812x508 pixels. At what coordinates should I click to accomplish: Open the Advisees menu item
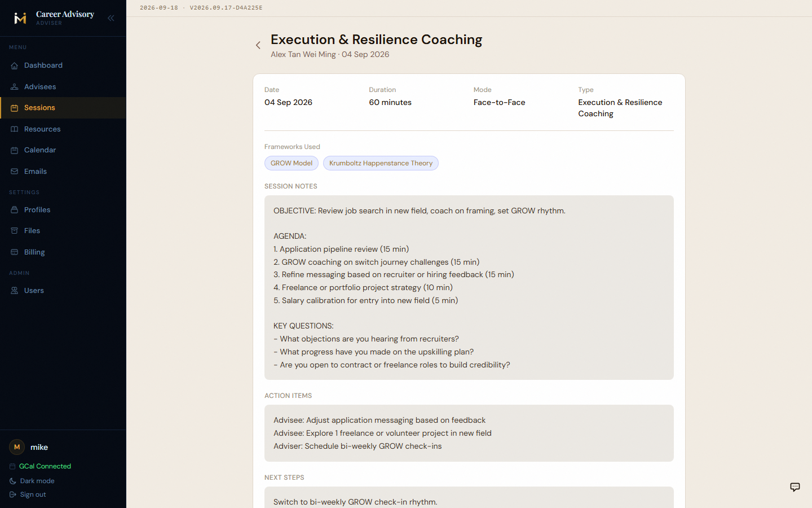click(63, 87)
